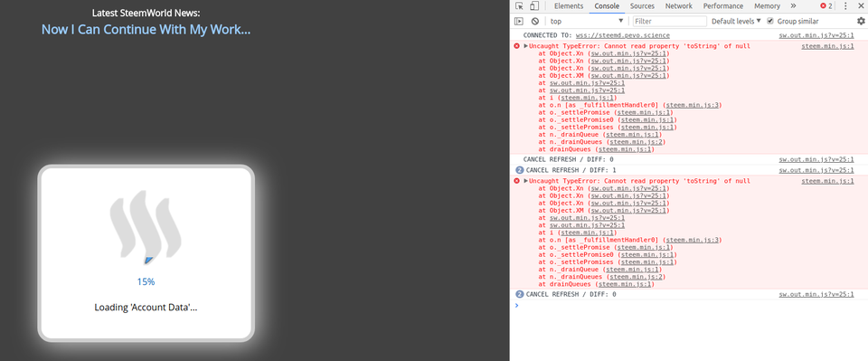Open steem.min.js:1 source link of the first TypeError header
Image resolution: width=868 pixels, height=361 pixels.
coord(827,46)
